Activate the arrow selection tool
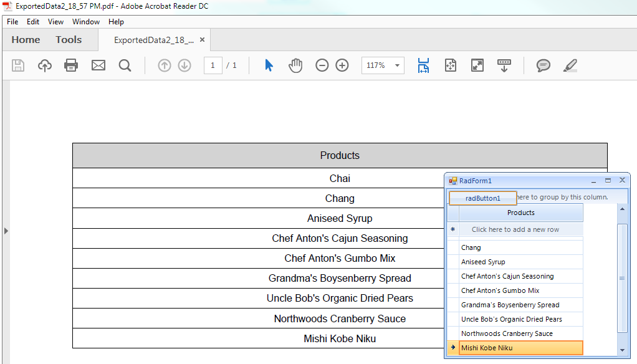 269,65
